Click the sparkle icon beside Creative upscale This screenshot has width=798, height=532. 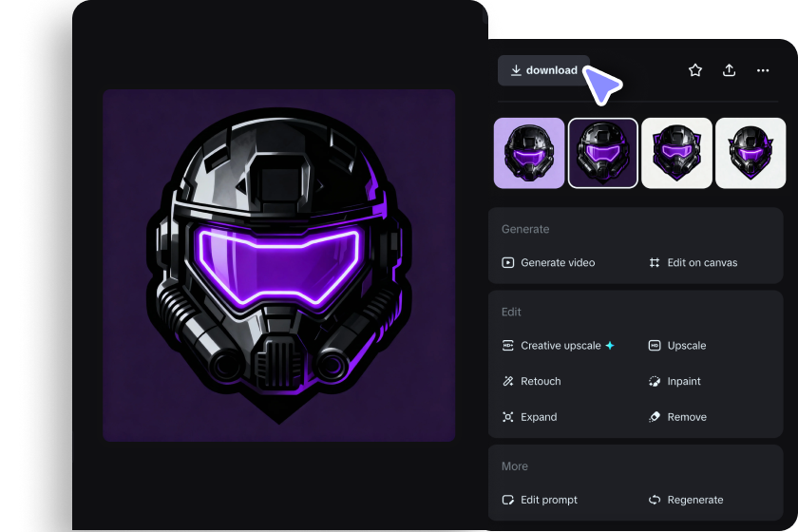pyautogui.click(x=610, y=346)
